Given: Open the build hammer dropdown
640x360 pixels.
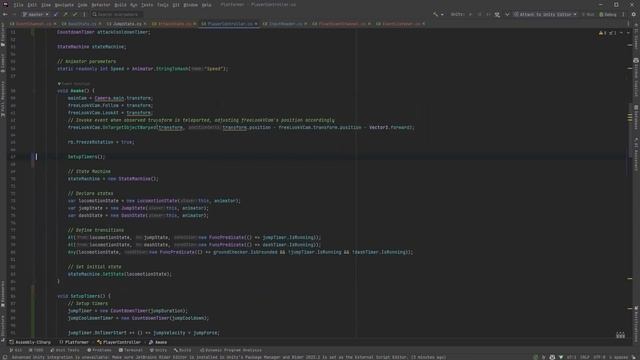Looking at the screenshot, I should (438, 14).
